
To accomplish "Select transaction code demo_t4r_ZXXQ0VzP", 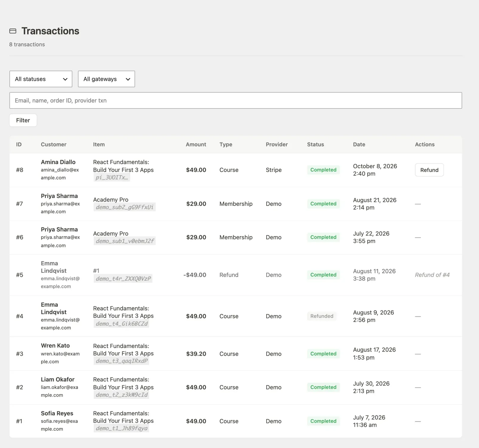I will click(123, 279).
